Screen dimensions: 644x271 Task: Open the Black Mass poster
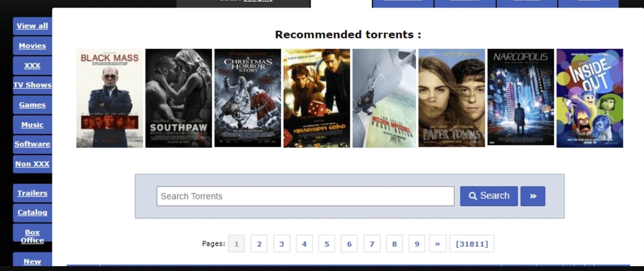point(110,98)
